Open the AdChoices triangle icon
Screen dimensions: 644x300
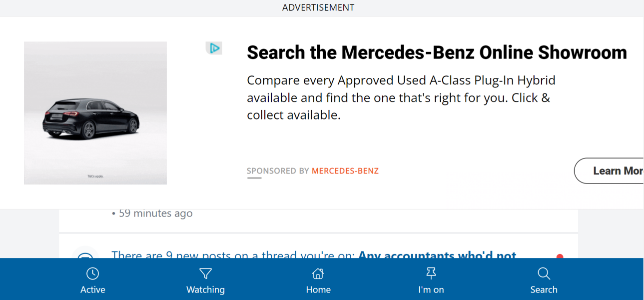point(214,48)
